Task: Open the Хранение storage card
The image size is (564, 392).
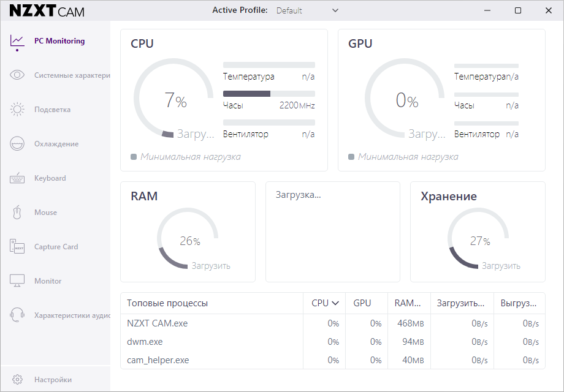Action: pos(478,232)
